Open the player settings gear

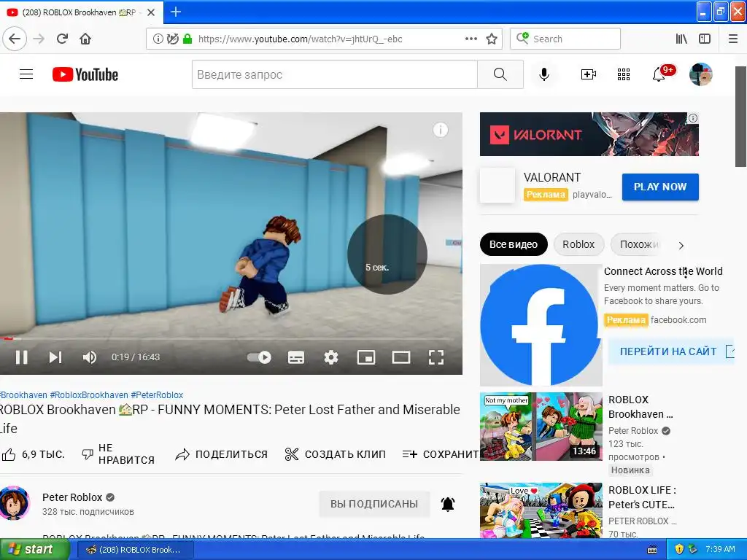coord(331,357)
